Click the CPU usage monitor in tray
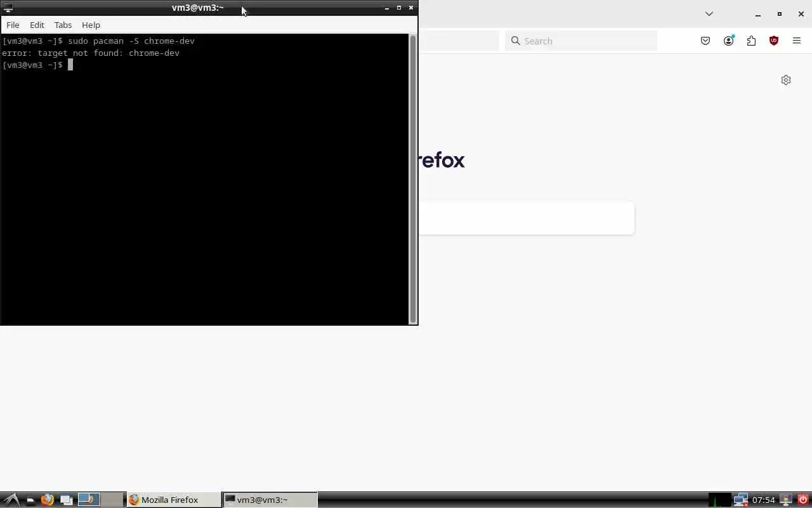 (x=719, y=500)
